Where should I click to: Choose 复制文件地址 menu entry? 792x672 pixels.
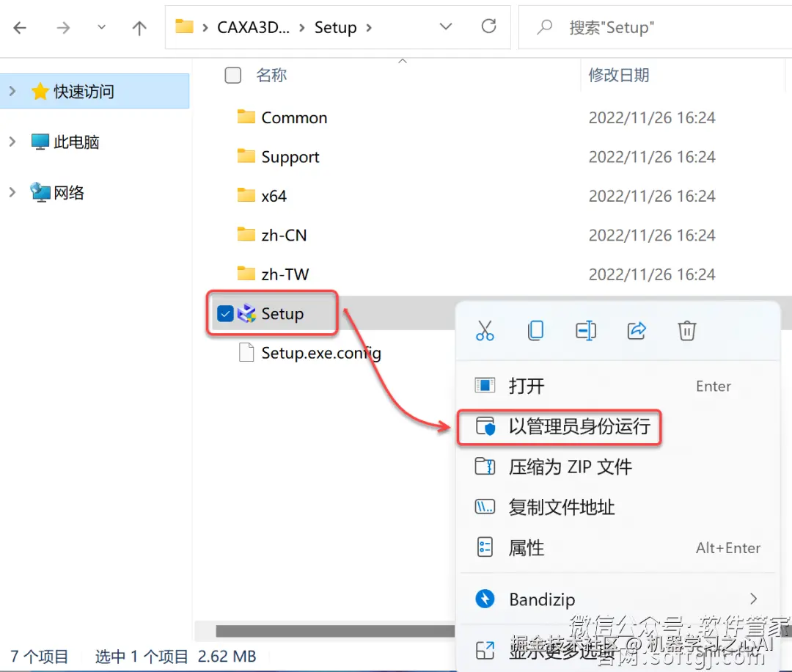click(618, 507)
